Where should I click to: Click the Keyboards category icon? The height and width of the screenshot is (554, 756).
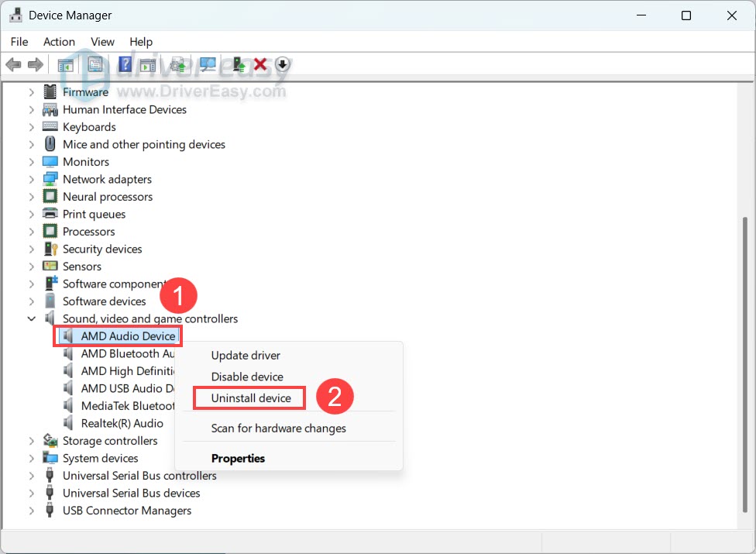tap(50, 127)
